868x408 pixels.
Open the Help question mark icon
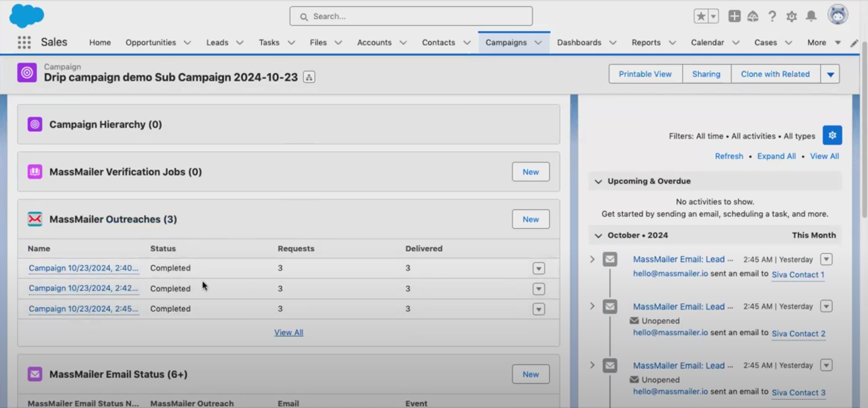772,16
